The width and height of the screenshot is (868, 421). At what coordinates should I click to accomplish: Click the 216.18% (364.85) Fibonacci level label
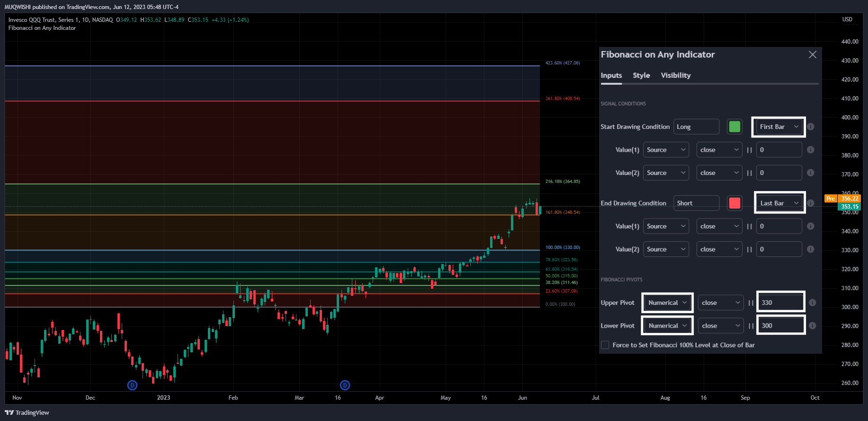(563, 182)
